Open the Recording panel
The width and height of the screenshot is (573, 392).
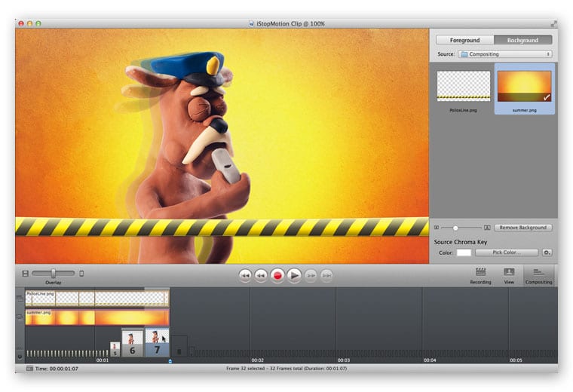pos(480,276)
